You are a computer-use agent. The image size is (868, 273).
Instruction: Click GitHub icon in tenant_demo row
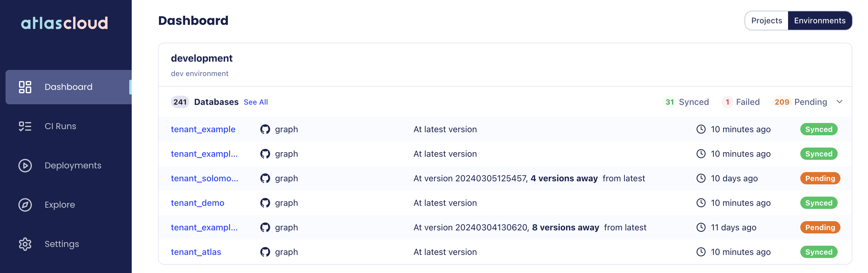pos(265,203)
